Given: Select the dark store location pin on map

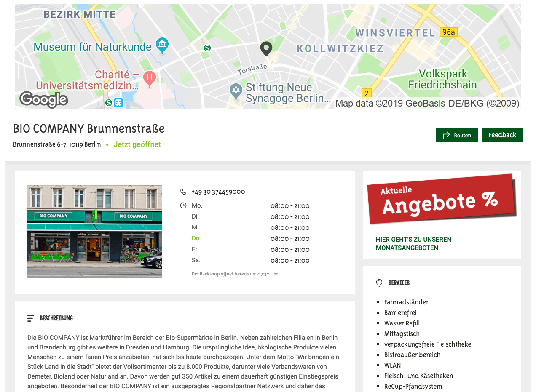Looking at the screenshot, I should point(266,49).
